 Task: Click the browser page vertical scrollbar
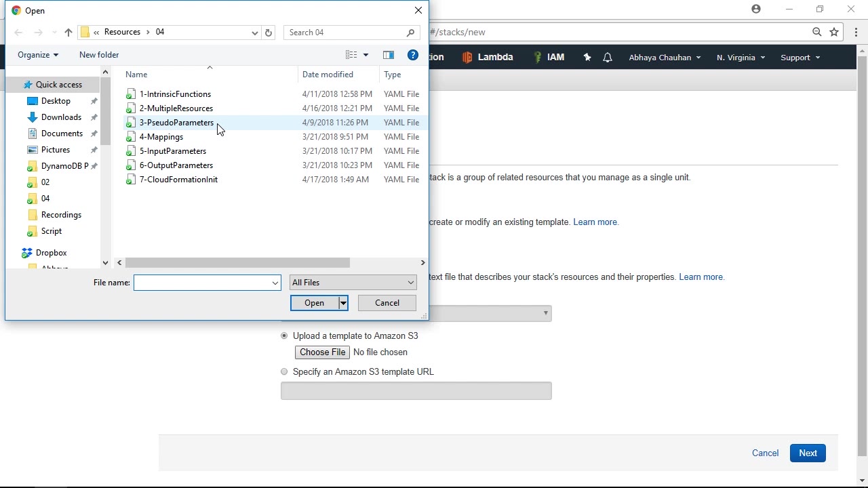click(x=862, y=258)
